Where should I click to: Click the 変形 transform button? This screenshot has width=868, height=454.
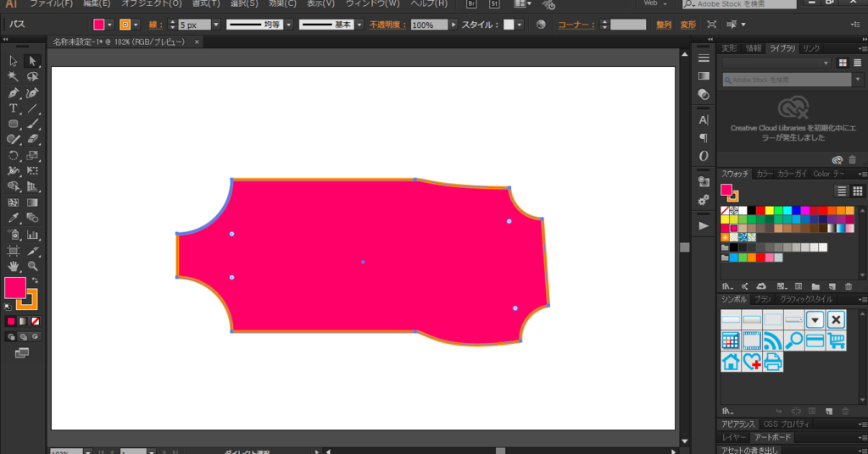pyautogui.click(x=688, y=25)
